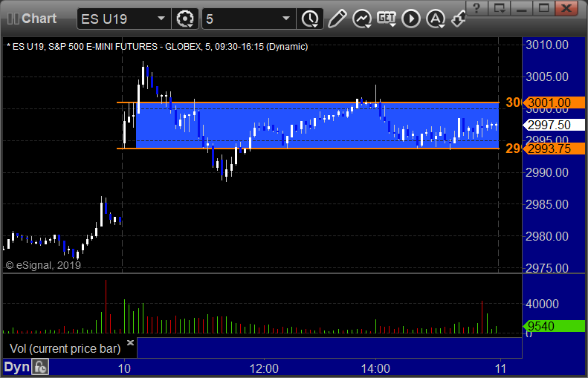
Task: Open the time template clock icon
Action: [x=310, y=19]
